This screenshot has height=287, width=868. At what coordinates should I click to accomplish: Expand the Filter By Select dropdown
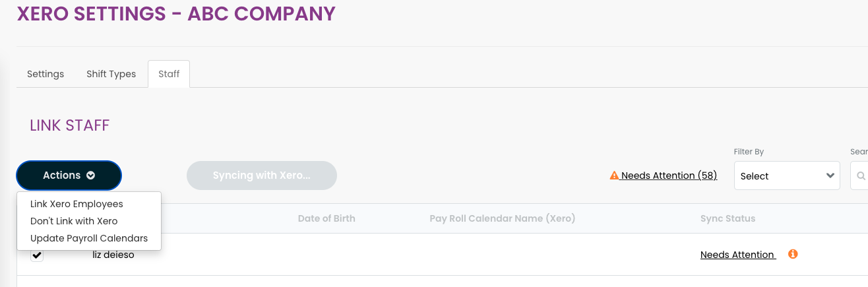tap(787, 176)
